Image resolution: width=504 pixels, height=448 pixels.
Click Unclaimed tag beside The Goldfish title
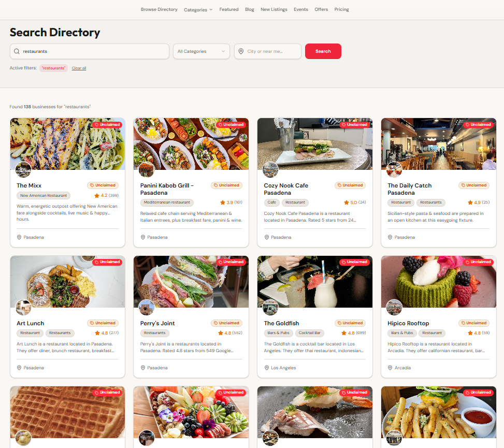pyautogui.click(x=350, y=323)
